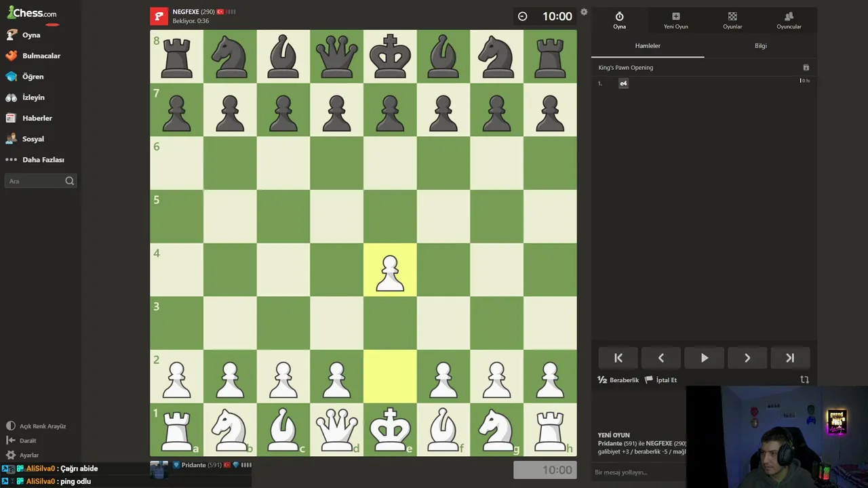Click the white queen on d1
868x488 pixels.
336,430
